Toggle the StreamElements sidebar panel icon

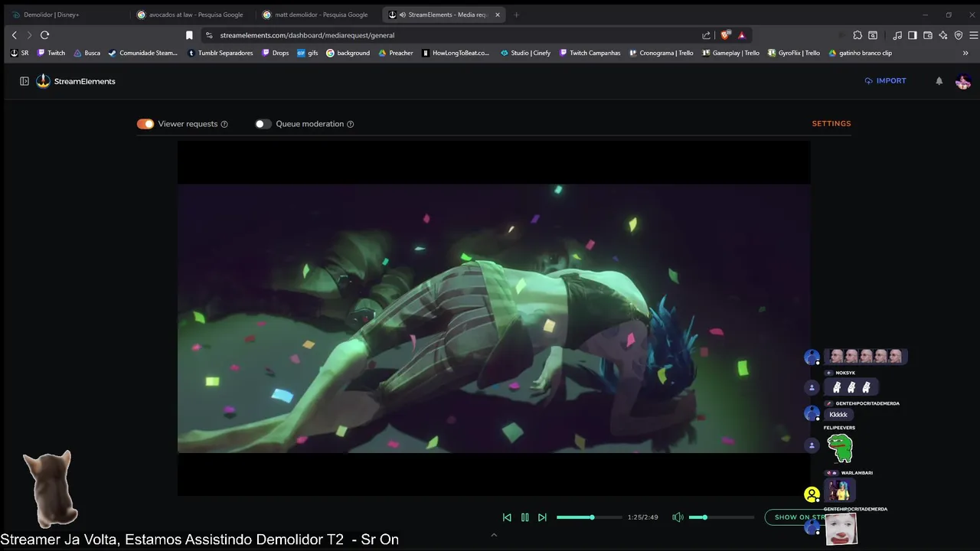(x=24, y=81)
